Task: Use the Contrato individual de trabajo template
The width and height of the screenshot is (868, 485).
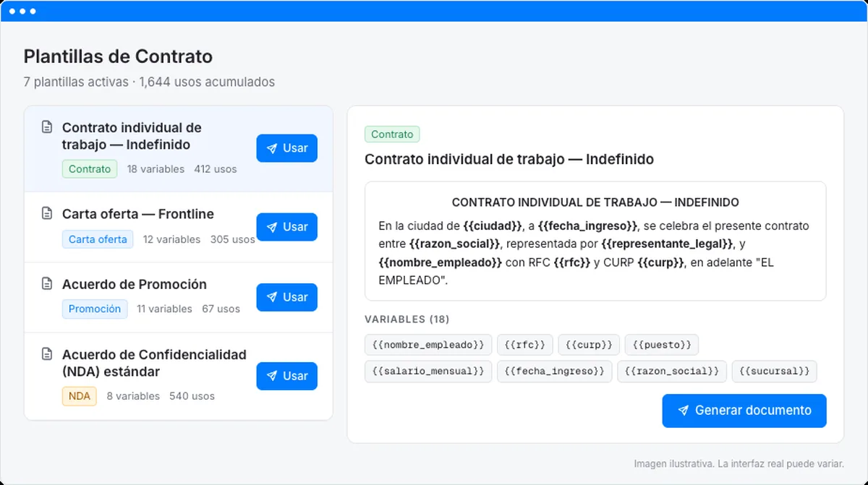Action: point(286,148)
